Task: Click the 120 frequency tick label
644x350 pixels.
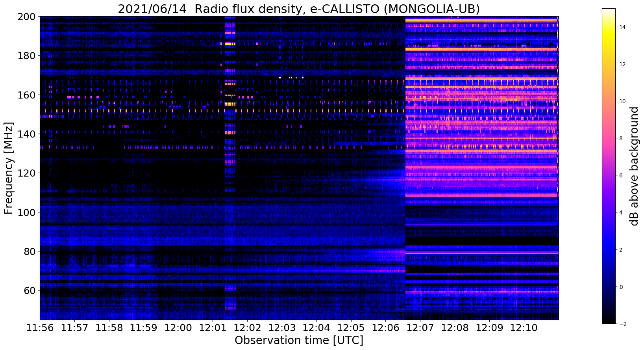Action: point(28,173)
